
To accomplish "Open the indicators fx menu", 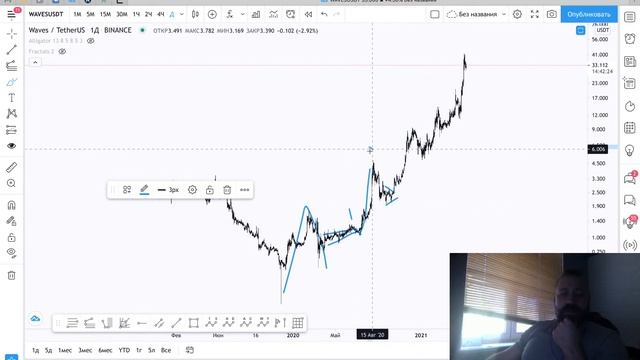I will click(230, 14).
